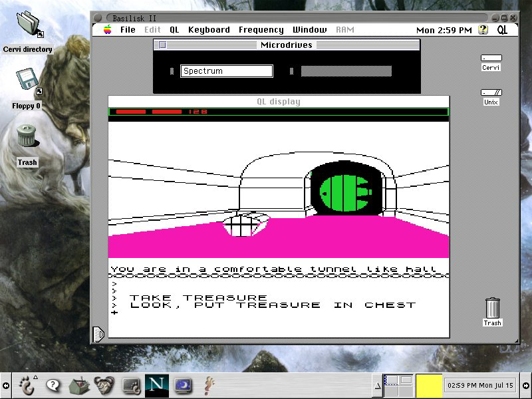Click the Spectrum microdrive slot field

click(227, 71)
